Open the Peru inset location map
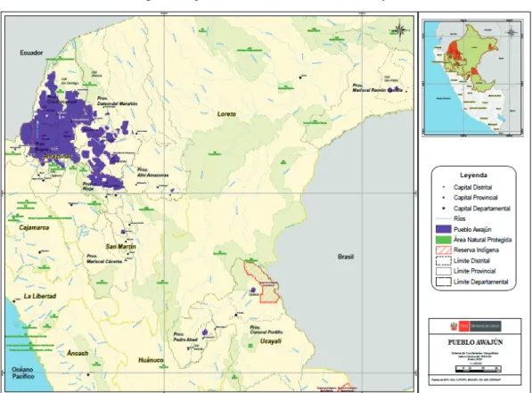Image resolution: width=532 pixels, height=393 pixels. point(472,78)
